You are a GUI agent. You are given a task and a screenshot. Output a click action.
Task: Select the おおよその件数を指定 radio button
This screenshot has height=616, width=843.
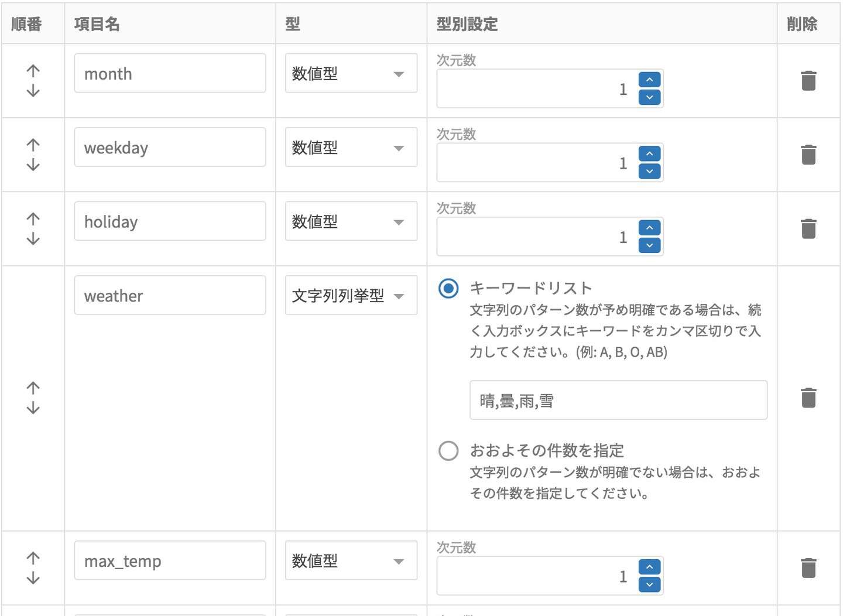448,450
